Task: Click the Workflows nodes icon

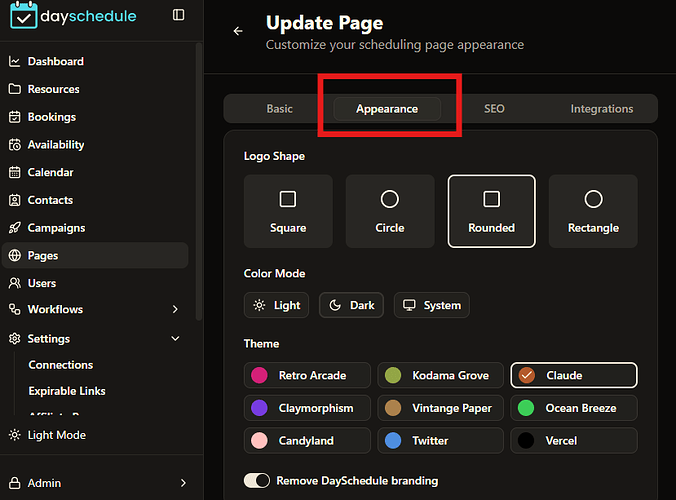Action: 15,309
